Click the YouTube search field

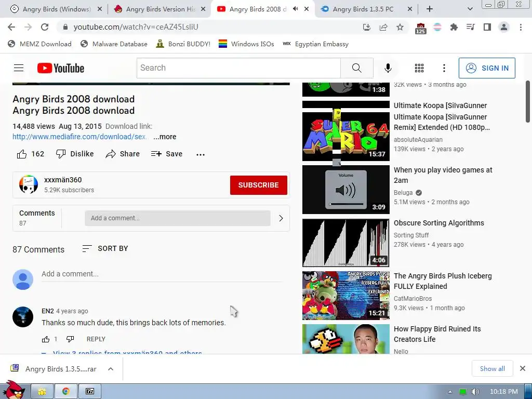tap(238, 68)
